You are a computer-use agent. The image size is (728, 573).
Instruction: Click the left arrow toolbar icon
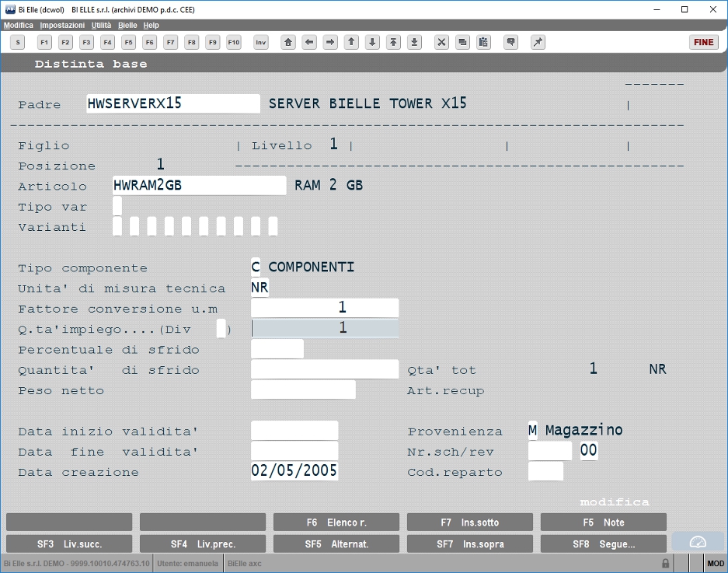click(x=309, y=42)
